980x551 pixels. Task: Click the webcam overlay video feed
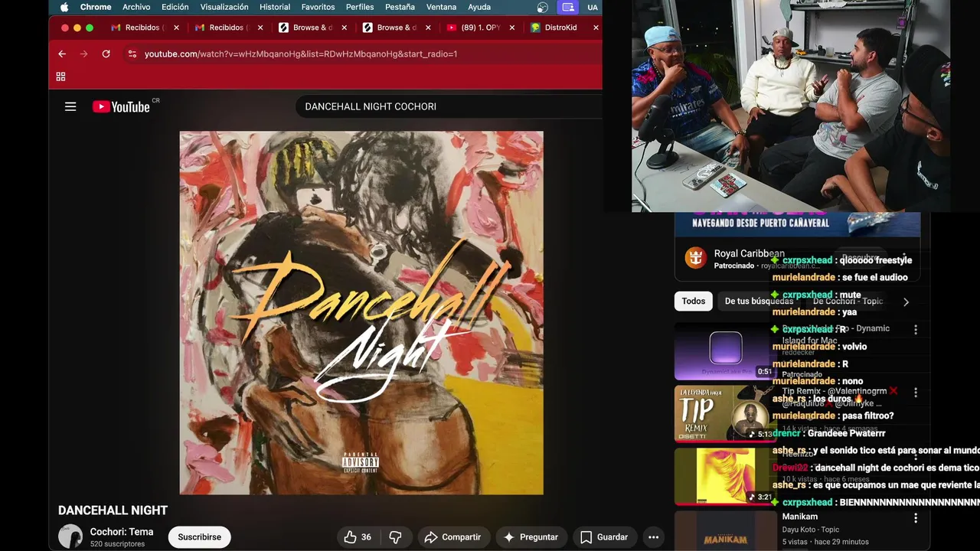[790, 106]
